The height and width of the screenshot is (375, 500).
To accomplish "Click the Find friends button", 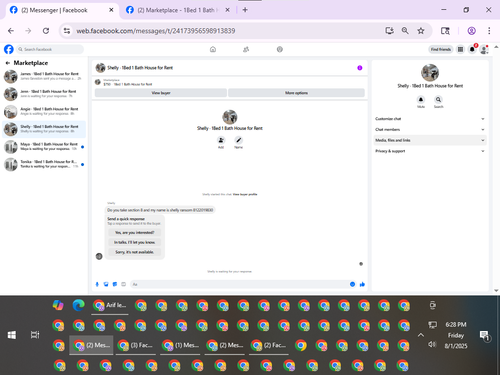I will tap(441, 49).
